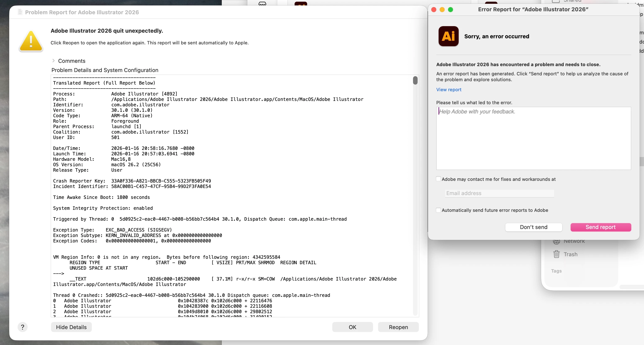Click the 'com.adobe.illustrator' identifier value
Image resolution: width=644 pixels, height=345 pixels.
point(140,105)
